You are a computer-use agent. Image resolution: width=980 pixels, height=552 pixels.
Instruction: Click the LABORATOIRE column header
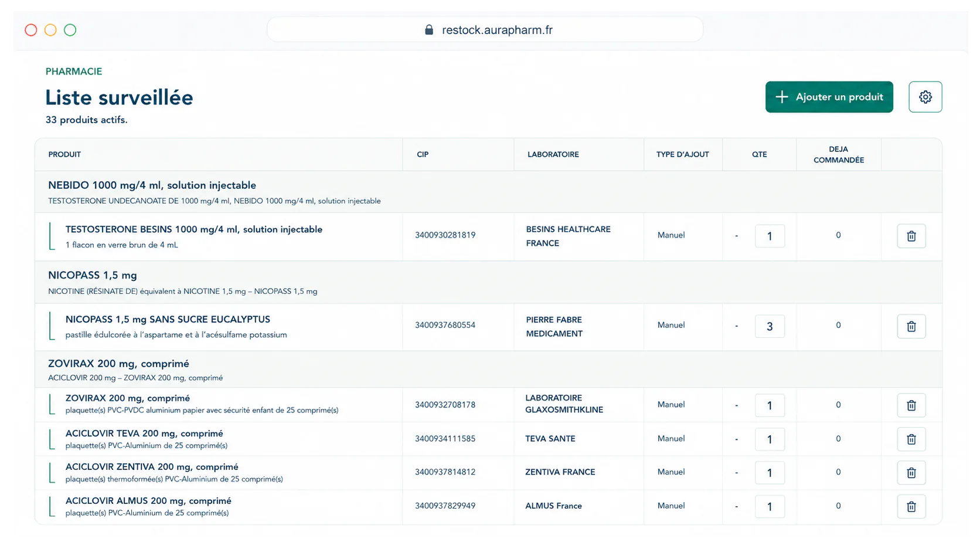click(x=553, y=154)
